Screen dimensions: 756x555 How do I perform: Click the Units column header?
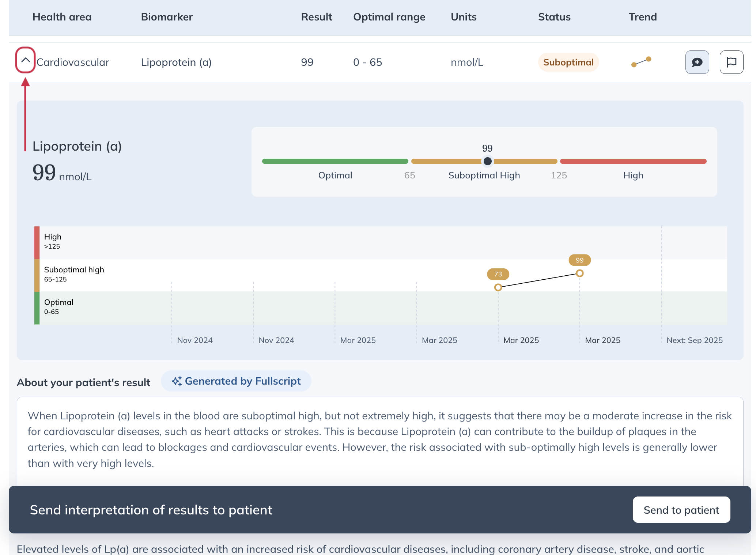(x=464, y=17)
